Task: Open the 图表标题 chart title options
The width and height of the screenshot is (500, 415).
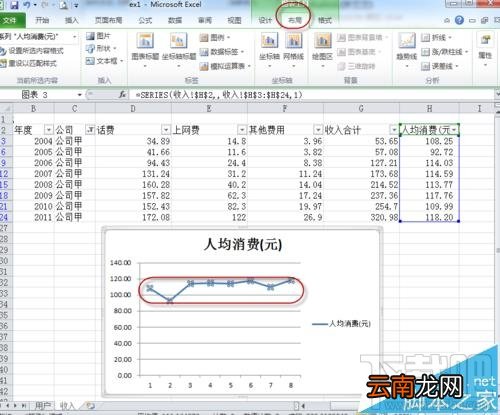Action: 145,50
